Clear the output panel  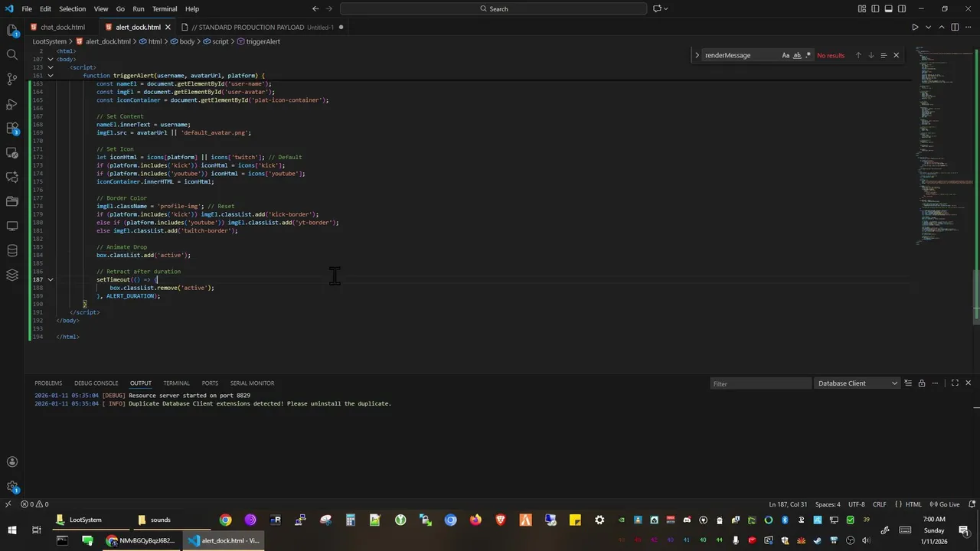click(908, 383)
